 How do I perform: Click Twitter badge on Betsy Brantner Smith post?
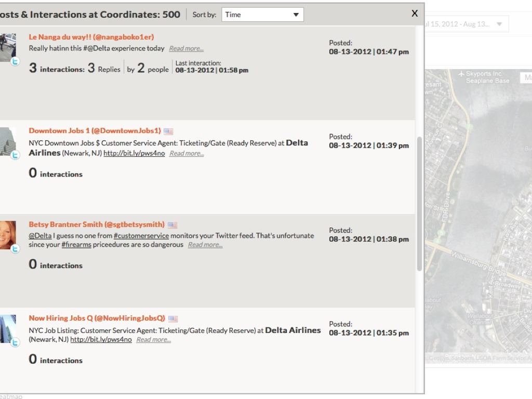click(x=15, y=249)
